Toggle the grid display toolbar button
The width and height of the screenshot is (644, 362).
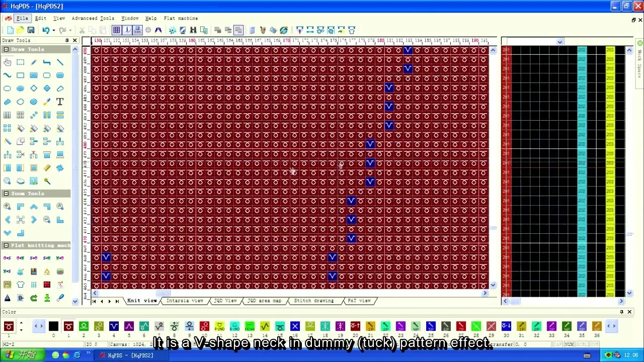[116, 30]
